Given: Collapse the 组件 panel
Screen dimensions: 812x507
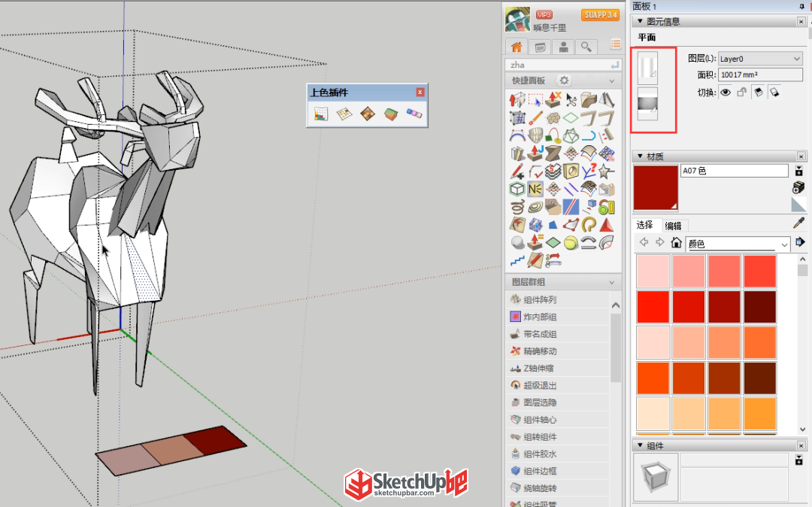Looking at the screenshot, I should tap(640, 445).
